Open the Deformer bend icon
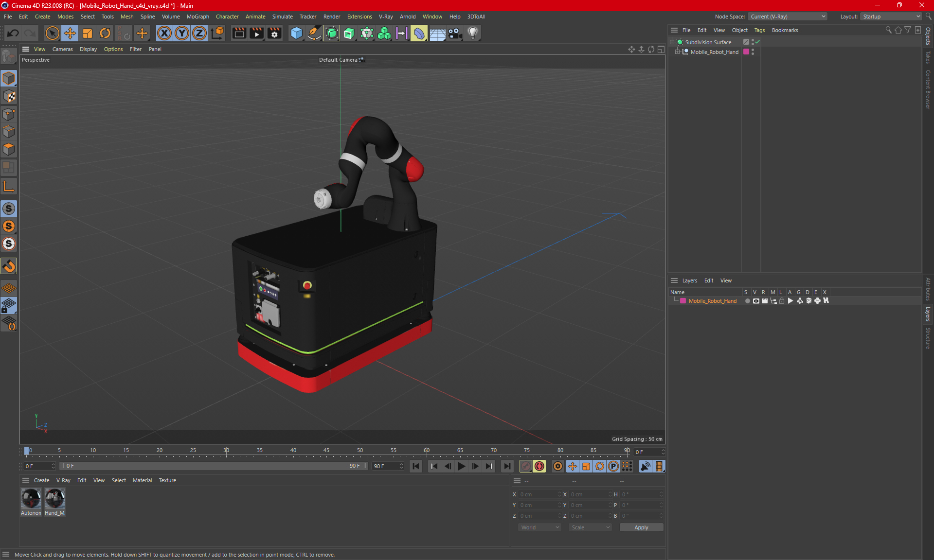 coord(419,33)
